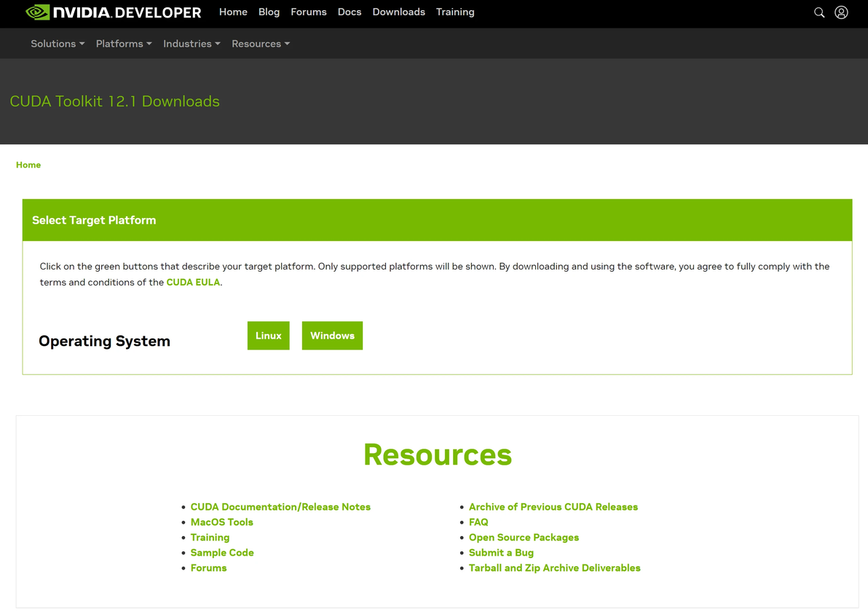This screenshot has width=868, height=614.
Task: Expand the Platforms dropdown
Action: click(124, 44)
